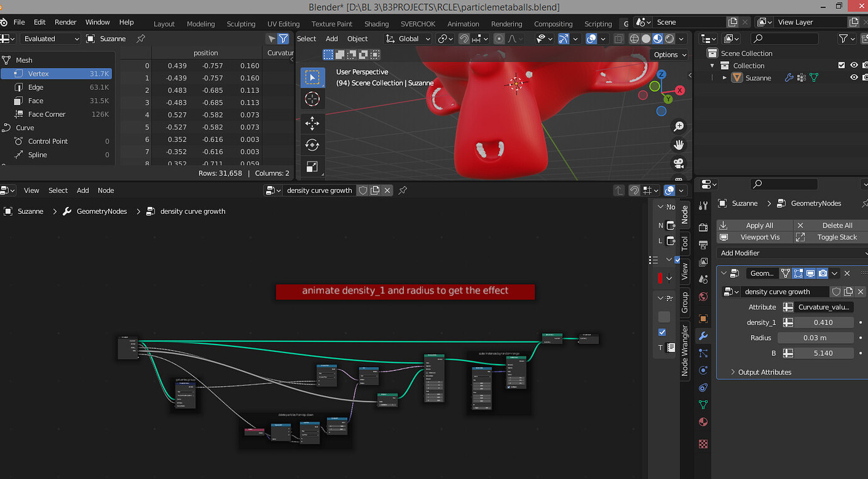
Task: Select the Scale tool in viewport toolbar
Action: coord(312,167)
